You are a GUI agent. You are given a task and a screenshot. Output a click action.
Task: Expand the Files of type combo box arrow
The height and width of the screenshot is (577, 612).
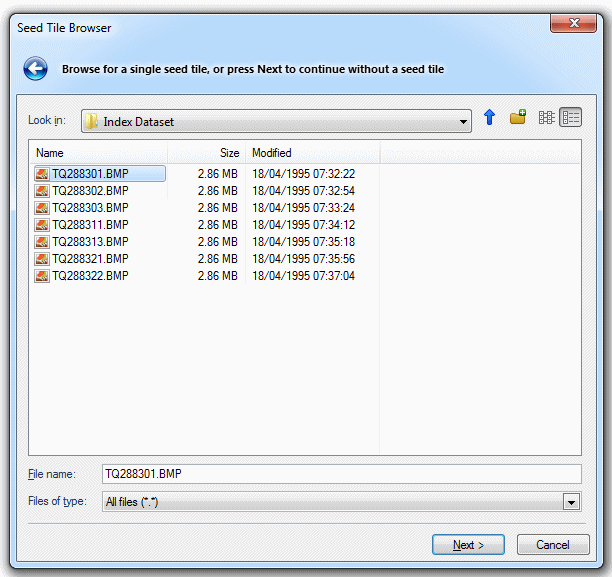571,502
